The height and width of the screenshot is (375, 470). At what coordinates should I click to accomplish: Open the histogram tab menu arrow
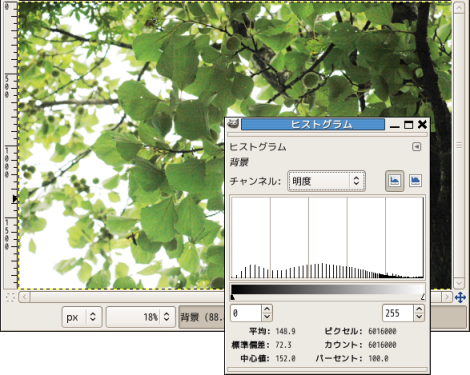416,147
